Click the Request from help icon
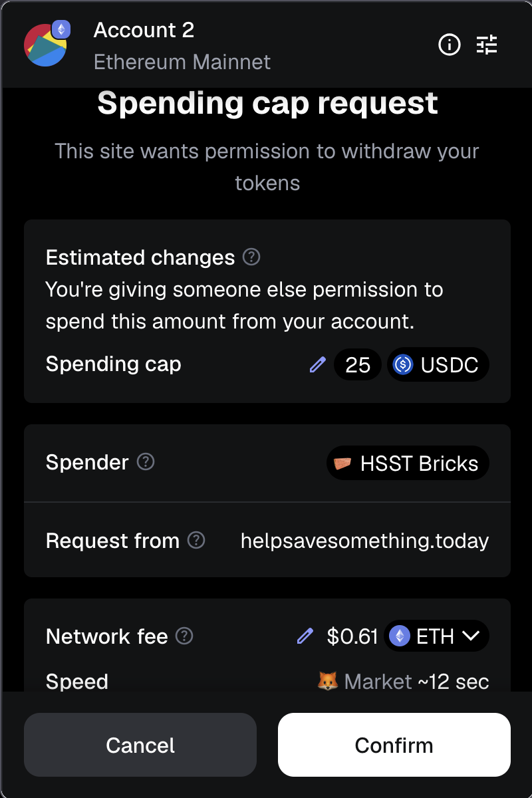The height and width of the screenshot is (798, 532). (196, 541)
